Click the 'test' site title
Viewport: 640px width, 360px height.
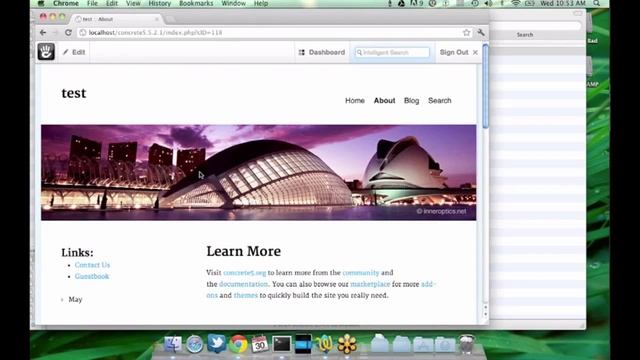click(74, 93)
